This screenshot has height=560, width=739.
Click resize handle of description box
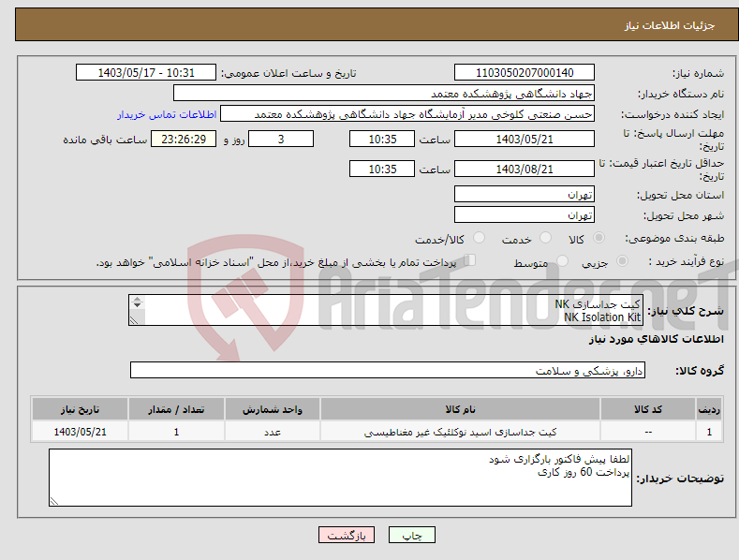click(134, 320)
